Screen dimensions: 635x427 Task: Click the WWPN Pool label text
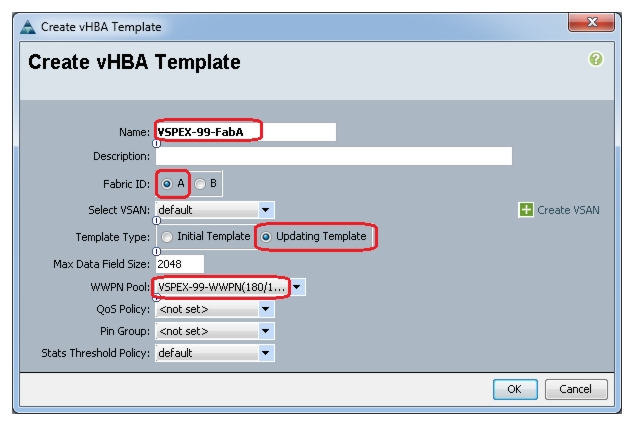120,287
